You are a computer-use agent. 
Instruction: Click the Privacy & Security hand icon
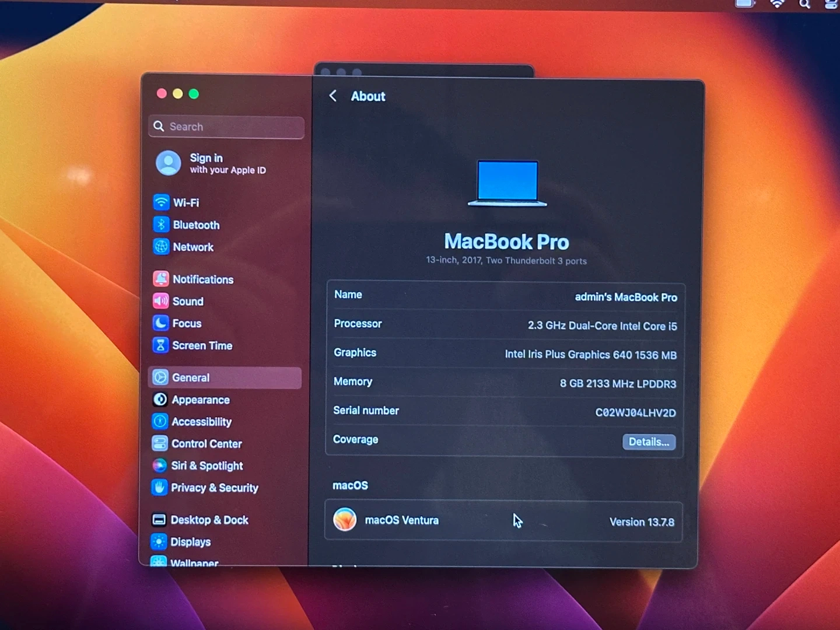pyautogui.click(x=159, y=488)
